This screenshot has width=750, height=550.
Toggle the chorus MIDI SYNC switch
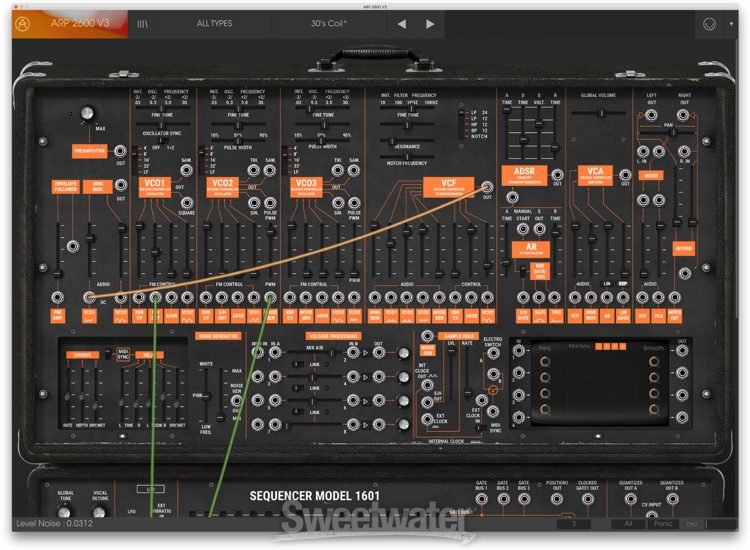[x=108, y=353]
